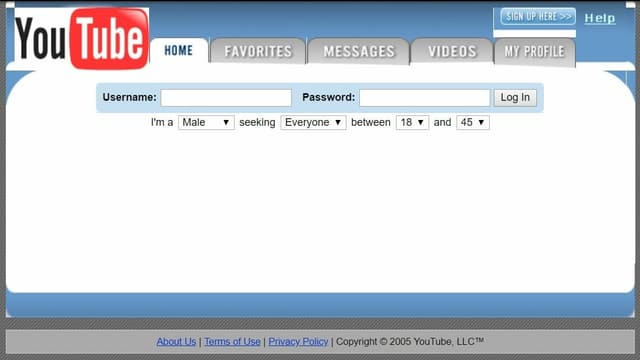
Task: Open the Terms of Use link
Action: pos(232,342)
